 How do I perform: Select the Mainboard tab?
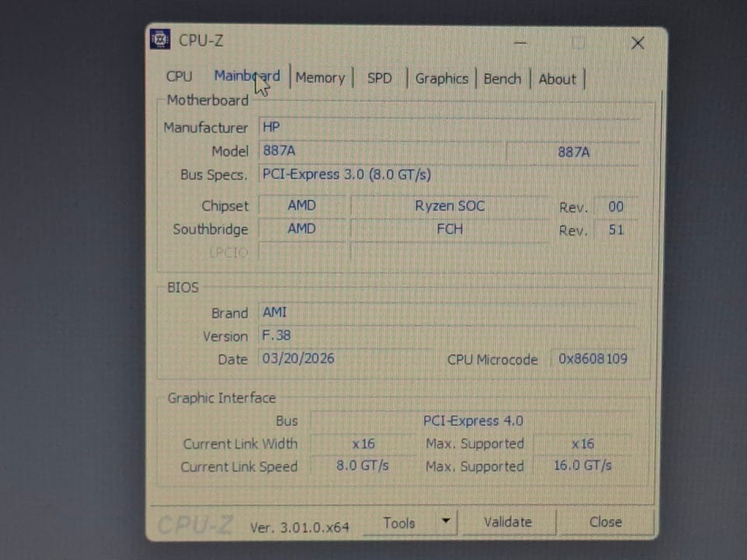point(247,76)
